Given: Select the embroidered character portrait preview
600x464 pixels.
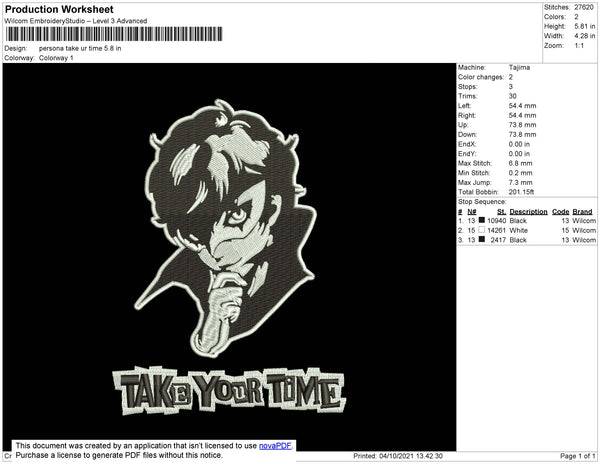Looking at the screenshot, I should click(226, 228).
